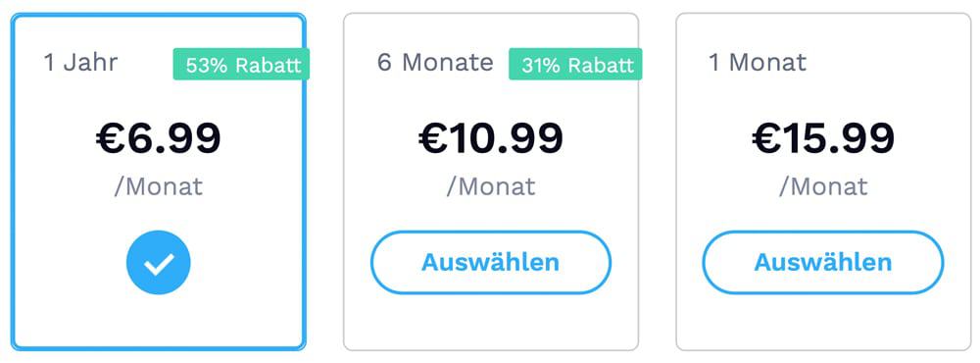Click the €15.99 price text
980x363 pixels.
pyautogui.click(x=823, y=138)
